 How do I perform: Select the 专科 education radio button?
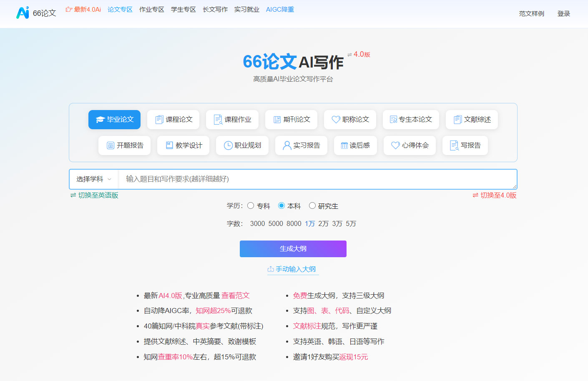tap(251, 206)
